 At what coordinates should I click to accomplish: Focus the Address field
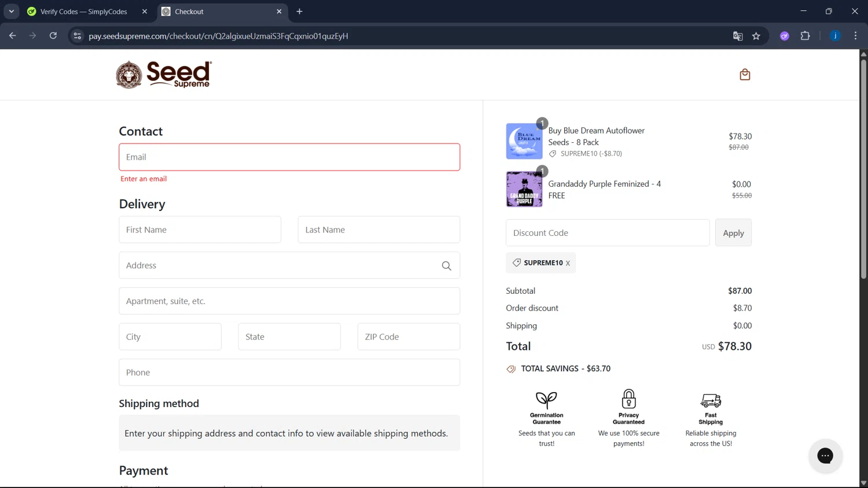[x=289, y=265]
